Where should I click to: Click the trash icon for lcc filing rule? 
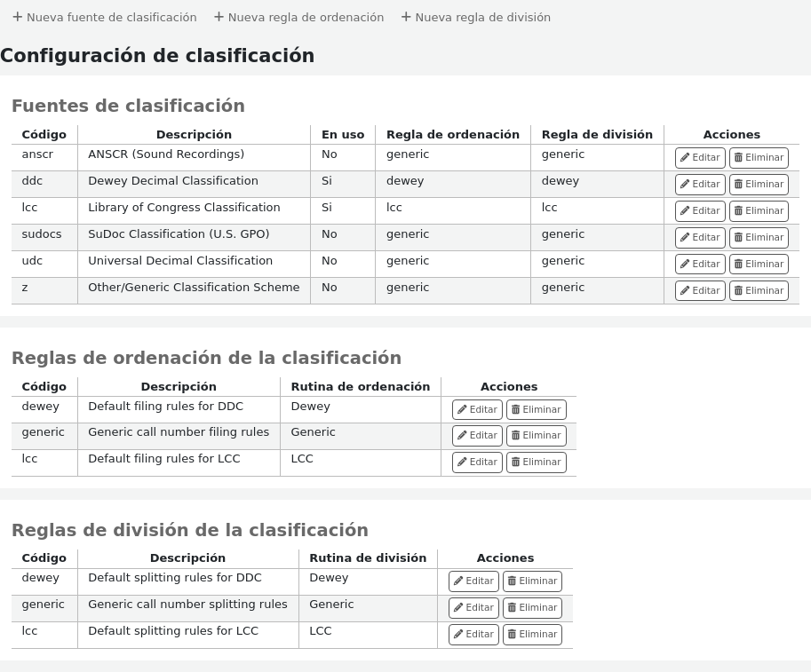[x=516, y=462]
